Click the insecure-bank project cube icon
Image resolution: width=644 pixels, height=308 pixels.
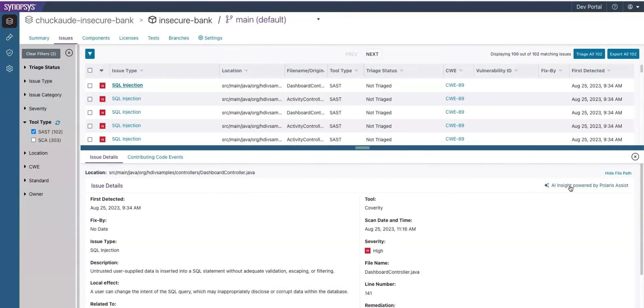[x=152, y=20]
